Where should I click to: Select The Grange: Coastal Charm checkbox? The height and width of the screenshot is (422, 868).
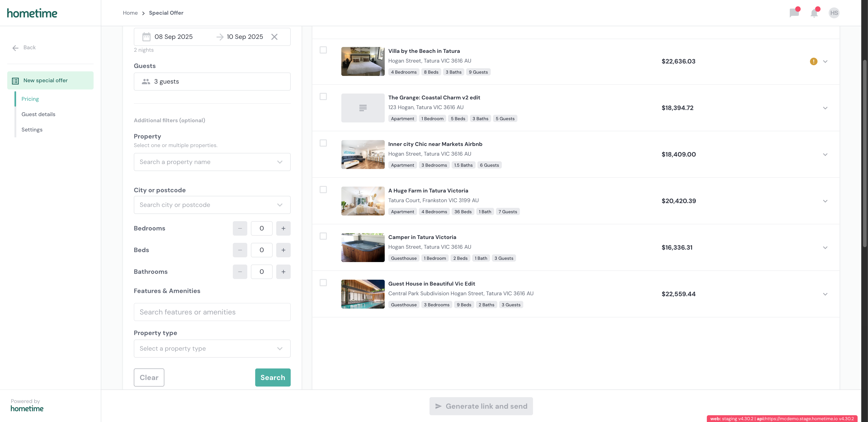tap(323, 96)
